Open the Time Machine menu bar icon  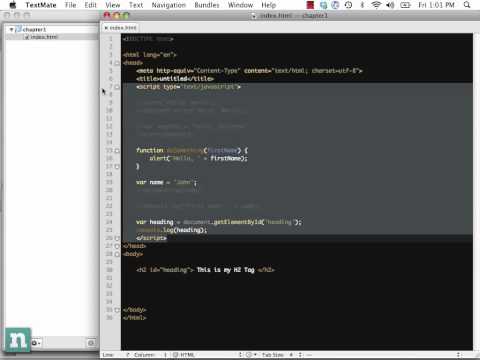coord(349,5)
